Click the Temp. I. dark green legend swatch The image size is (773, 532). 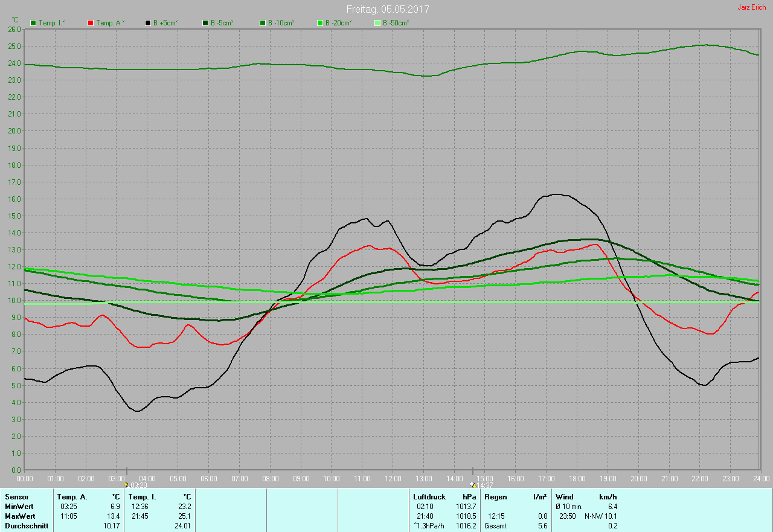33,23
